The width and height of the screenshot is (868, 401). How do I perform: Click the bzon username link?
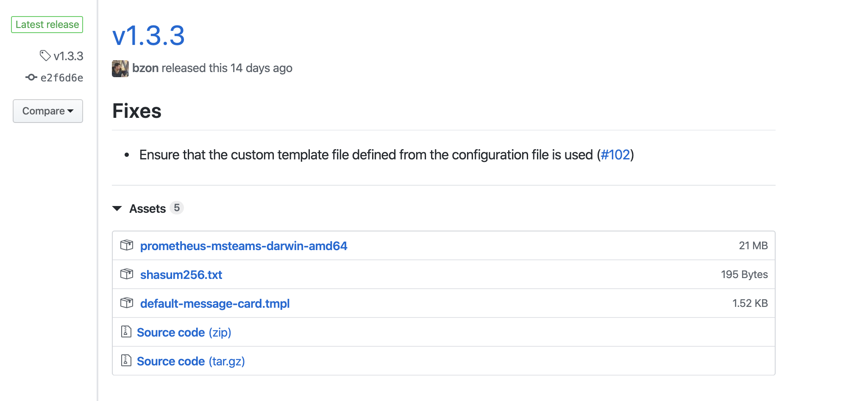coord(145,68)
